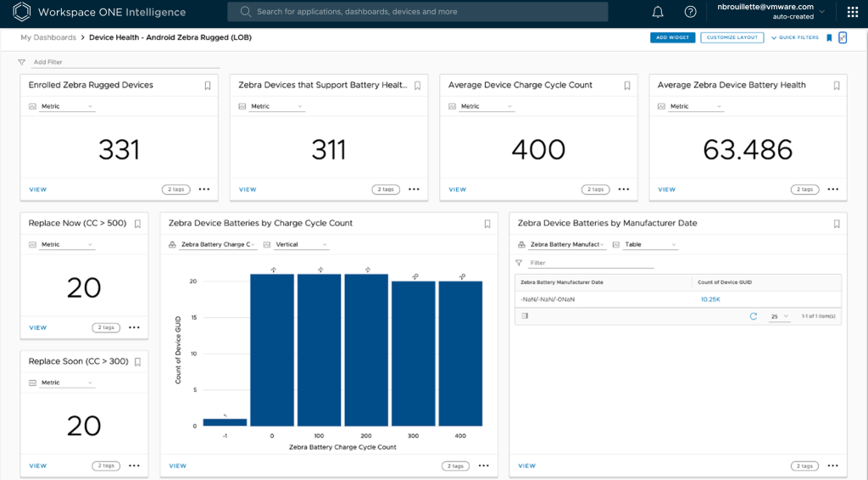Bookmark Zebra Device Batteries by Charge Cycle Count
The height and width of the screenshot is (480, 868).
tap(487, 224)
